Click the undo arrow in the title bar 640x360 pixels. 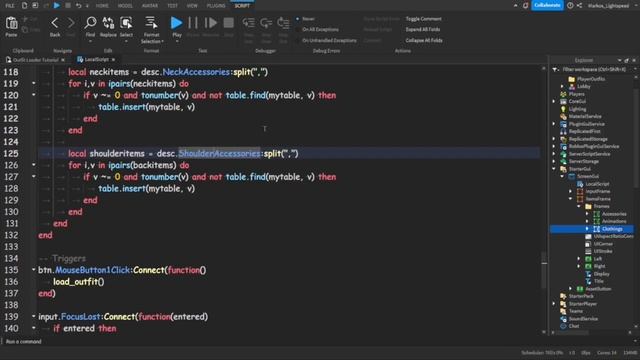tap(78, 5)
